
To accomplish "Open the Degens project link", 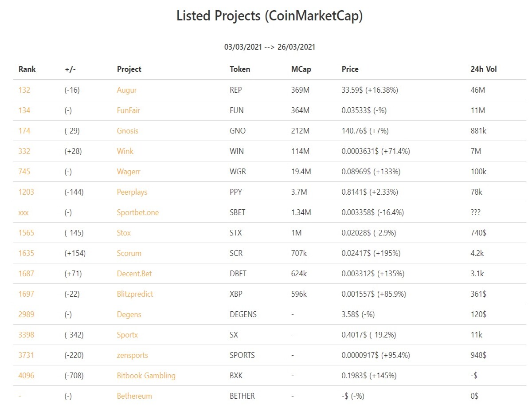I will click(x=129, y=314).
